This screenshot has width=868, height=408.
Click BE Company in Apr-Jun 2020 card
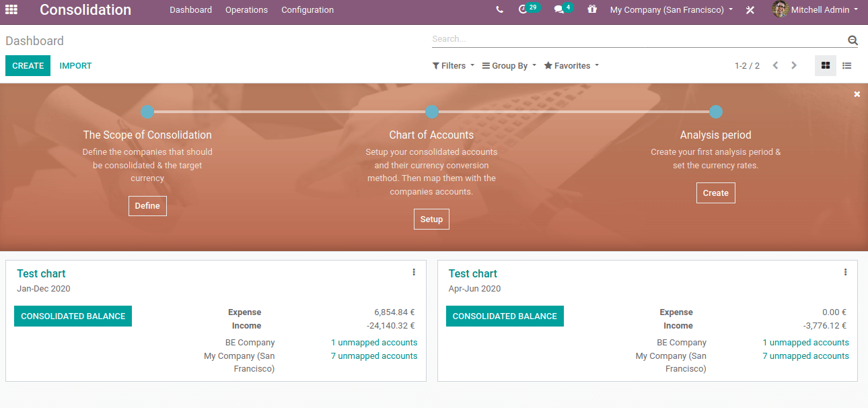pos(682,343)
